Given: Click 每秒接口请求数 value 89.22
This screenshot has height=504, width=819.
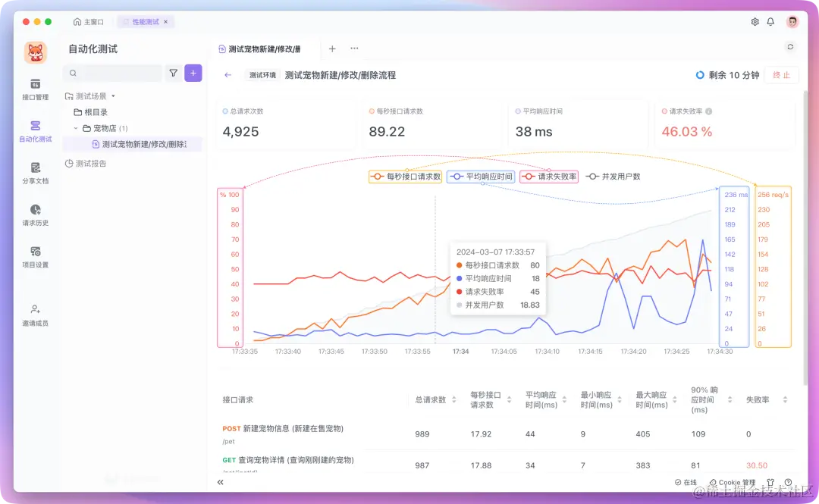Looking at the screenshot, I should coord(387,132).
